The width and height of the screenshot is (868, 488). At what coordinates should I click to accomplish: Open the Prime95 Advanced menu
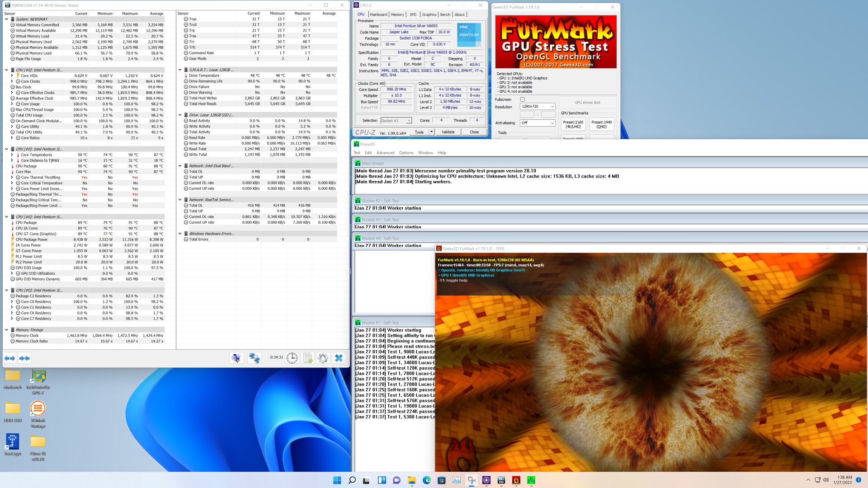coord(385,153)
